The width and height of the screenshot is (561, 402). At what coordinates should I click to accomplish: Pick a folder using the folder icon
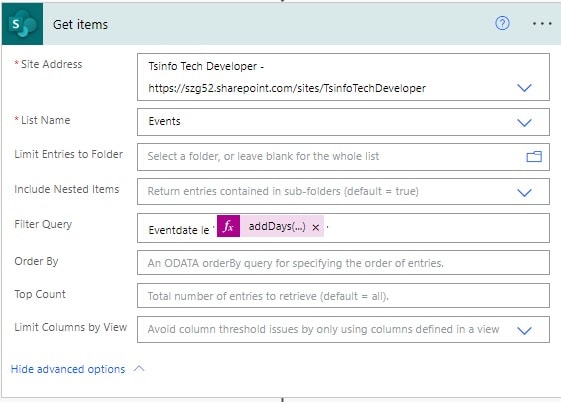[534, 157]
